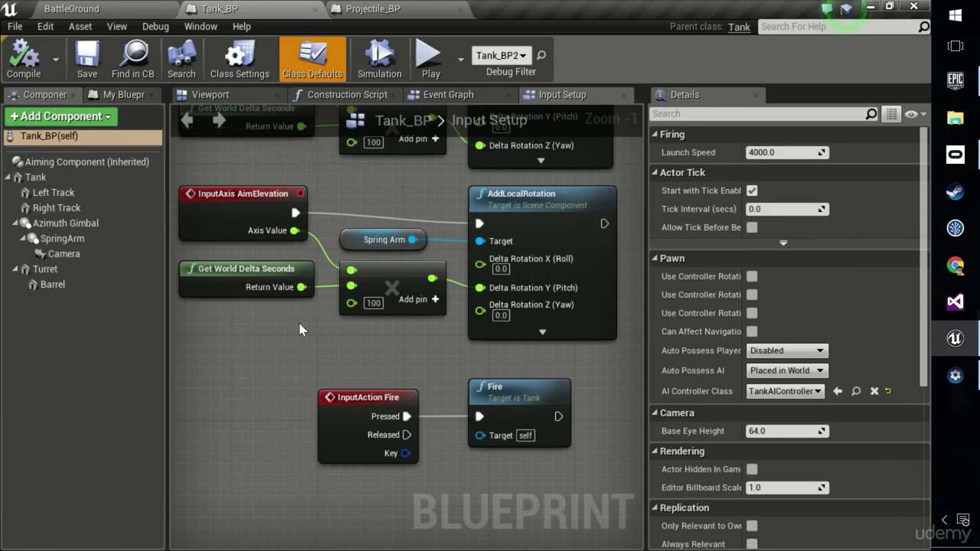This screenshot has height=551, width=980.
Task: Enable Can Affect Navigation checkbox
Action: click(752, 331)
